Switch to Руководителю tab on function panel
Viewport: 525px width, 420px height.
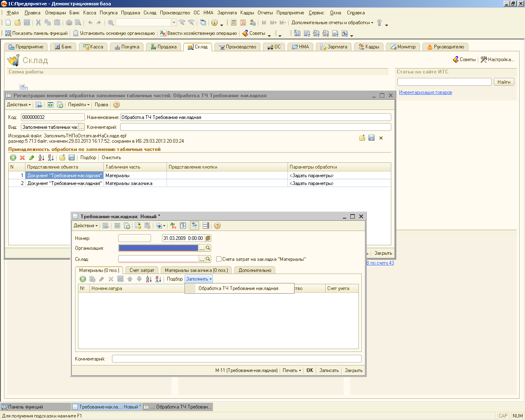446,47
